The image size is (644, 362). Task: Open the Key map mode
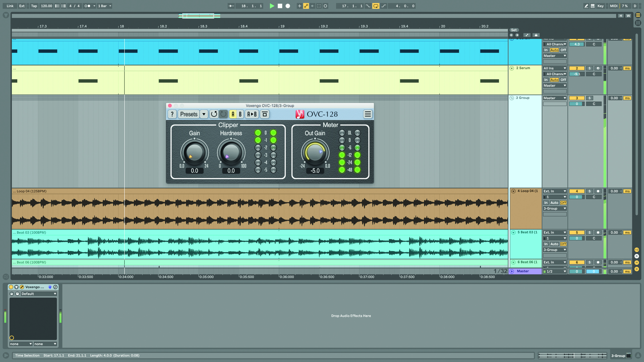[600, 6]
